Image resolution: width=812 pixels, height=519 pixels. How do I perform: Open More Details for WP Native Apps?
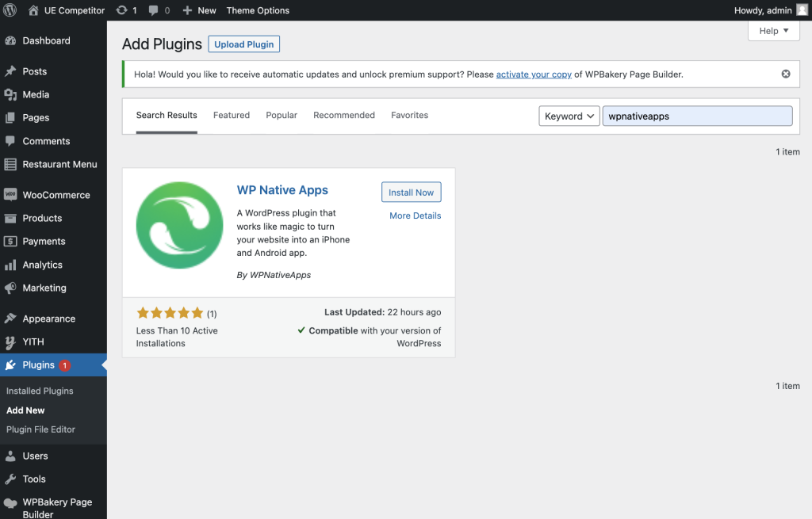pos(416,216)
